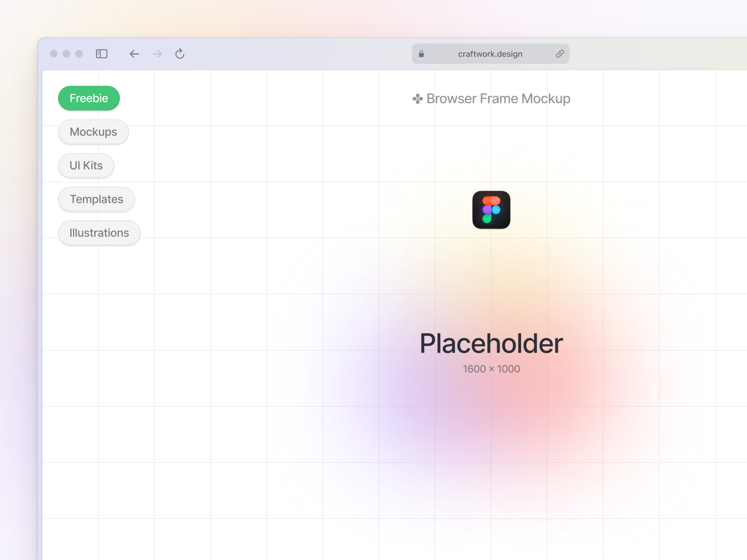Reload the page with the refresh icon
747x560 pixels.
(x=180, y=53)
